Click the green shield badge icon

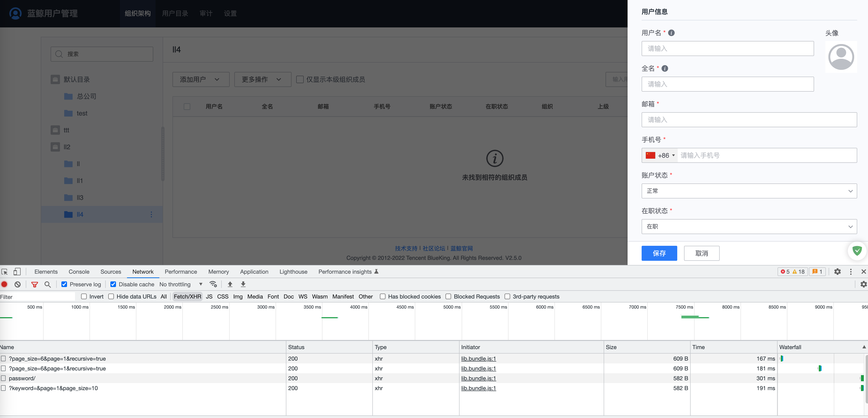click(857, 251)
